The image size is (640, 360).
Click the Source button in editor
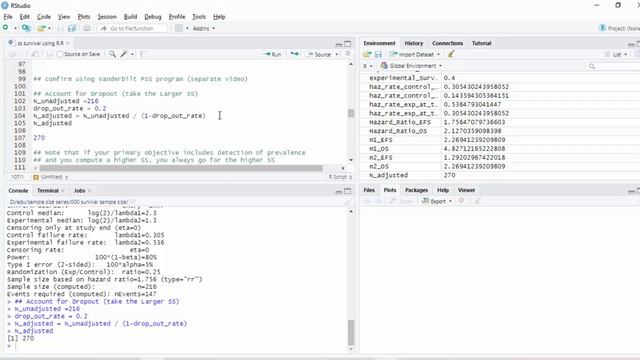319,54
